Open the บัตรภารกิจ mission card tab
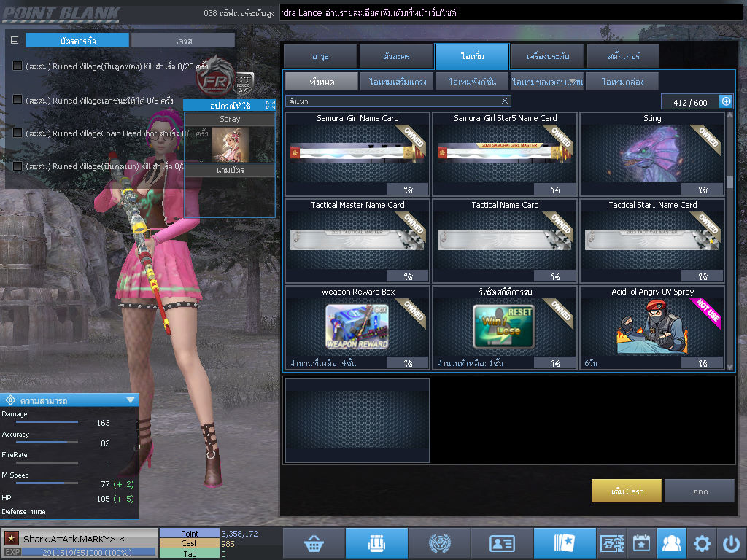Viewport: 747px width, 560px height. pos(77,41)
